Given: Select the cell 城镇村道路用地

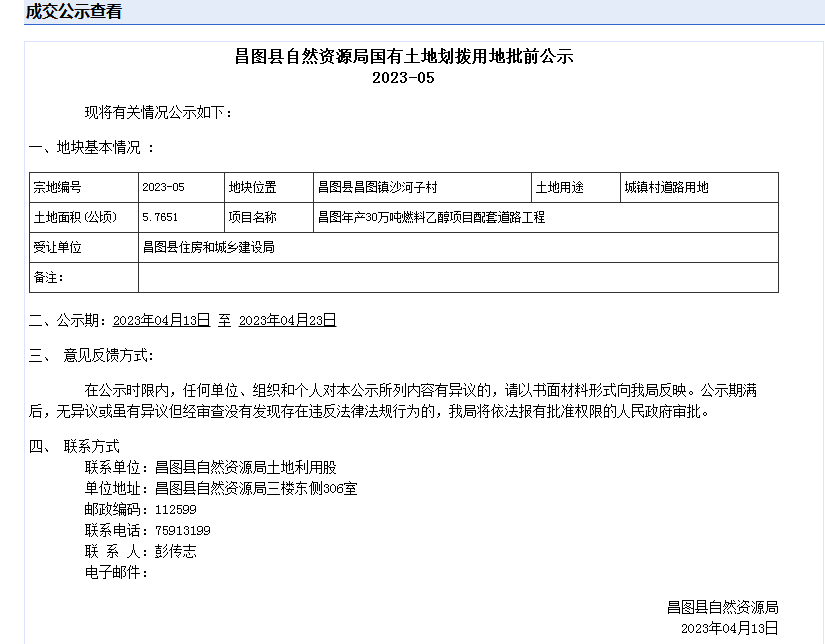Looking at the screenshot, I should [699, 187].
